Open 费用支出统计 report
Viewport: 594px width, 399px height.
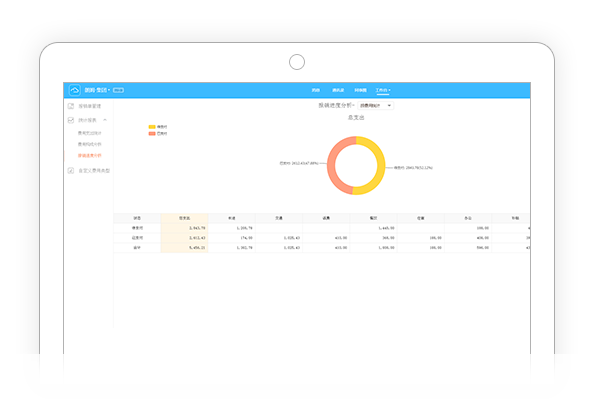tap(90, 133)
